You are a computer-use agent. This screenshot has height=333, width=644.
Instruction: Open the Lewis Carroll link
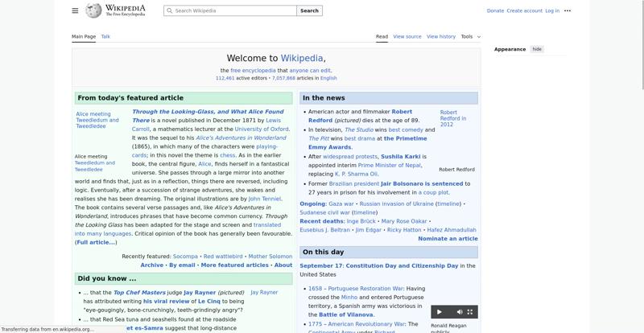(x=274, y=121)
